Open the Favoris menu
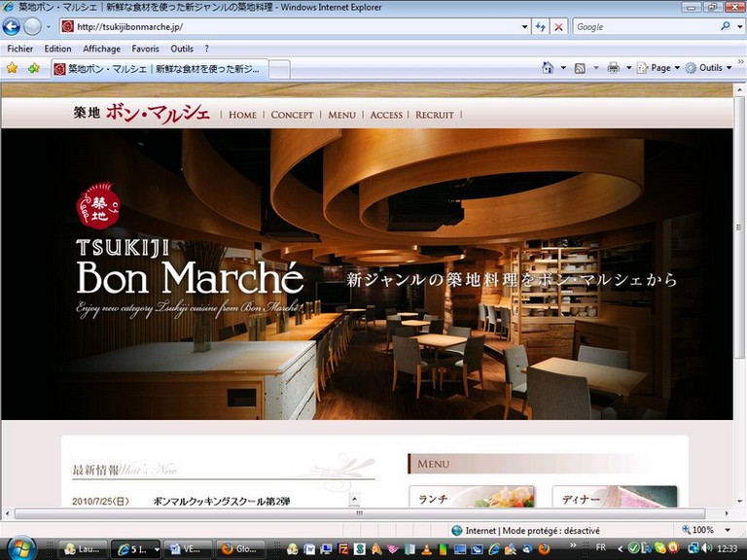The width and height of the screenshot is (747, 560). pos(145,49)
